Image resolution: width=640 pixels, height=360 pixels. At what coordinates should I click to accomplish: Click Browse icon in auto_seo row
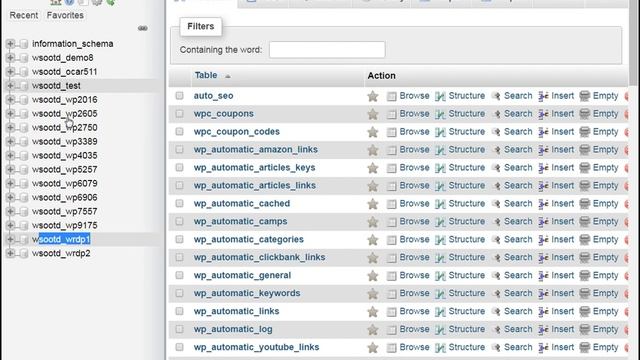coord(391,96)
